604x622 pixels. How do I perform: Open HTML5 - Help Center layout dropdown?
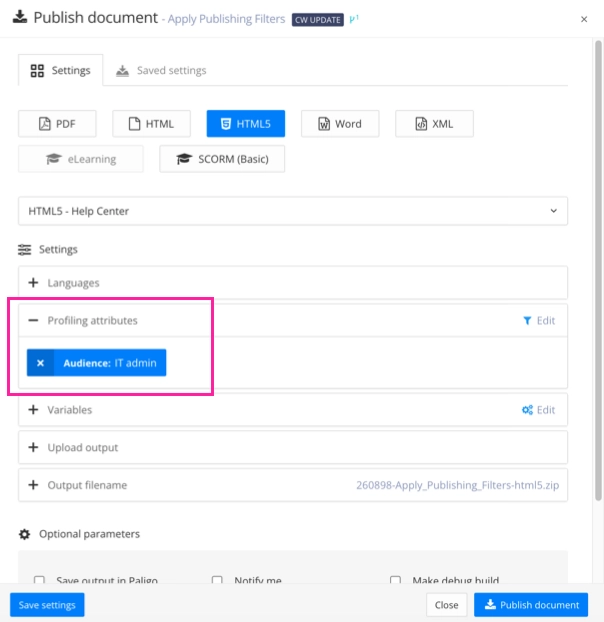coord(293,211)
